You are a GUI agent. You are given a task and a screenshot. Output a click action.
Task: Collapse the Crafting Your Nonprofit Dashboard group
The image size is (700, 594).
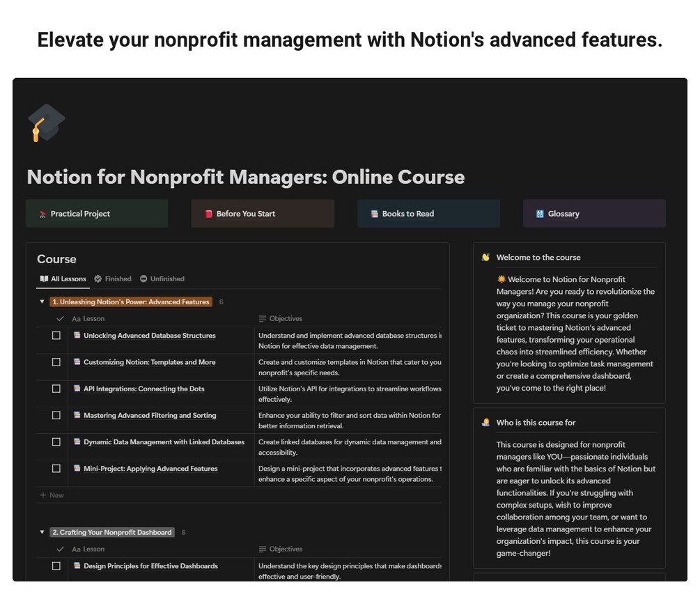pos(42,533)
